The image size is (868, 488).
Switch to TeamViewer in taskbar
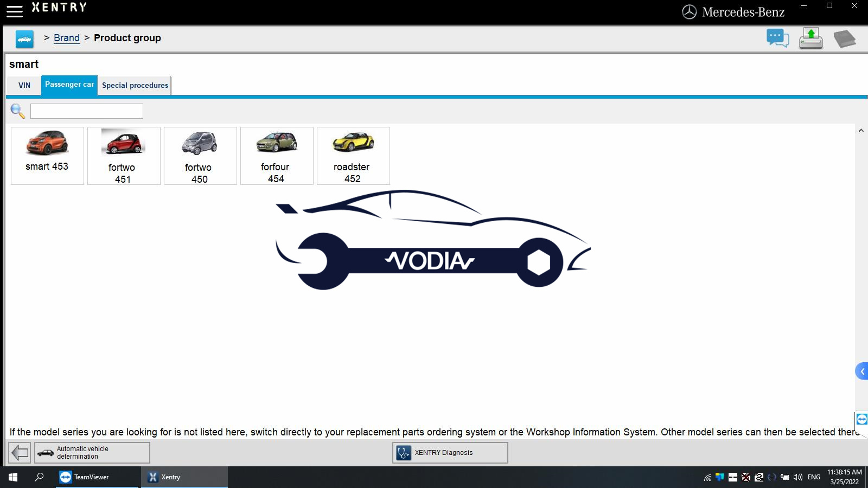click(x=98, y=477)
